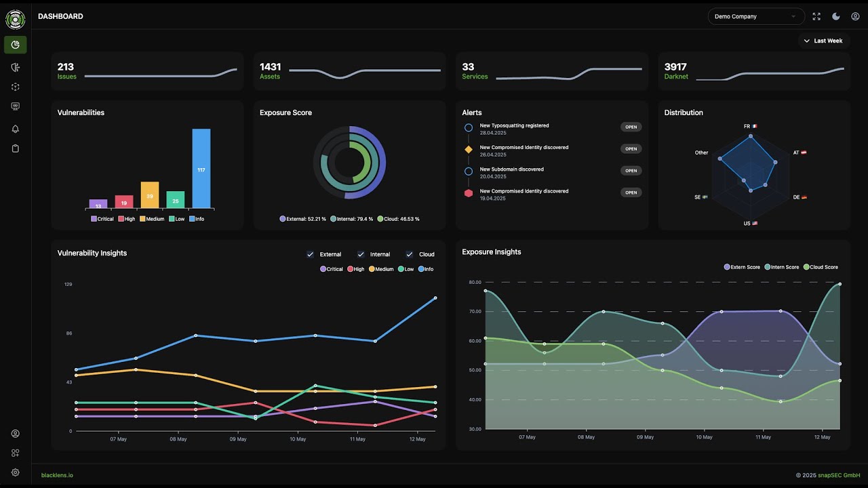
Task: Click the High bar showing 19
Action: tap(124, 201)
